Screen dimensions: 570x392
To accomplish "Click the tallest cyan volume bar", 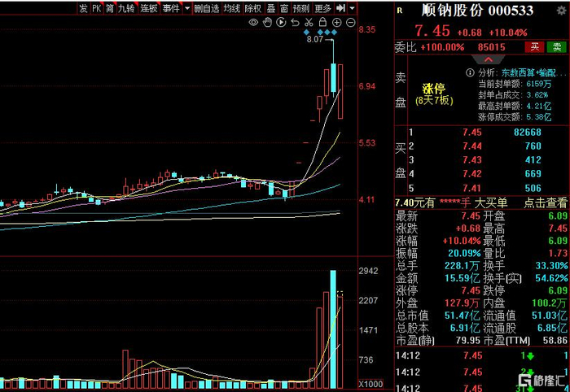I will coord(333,329).
